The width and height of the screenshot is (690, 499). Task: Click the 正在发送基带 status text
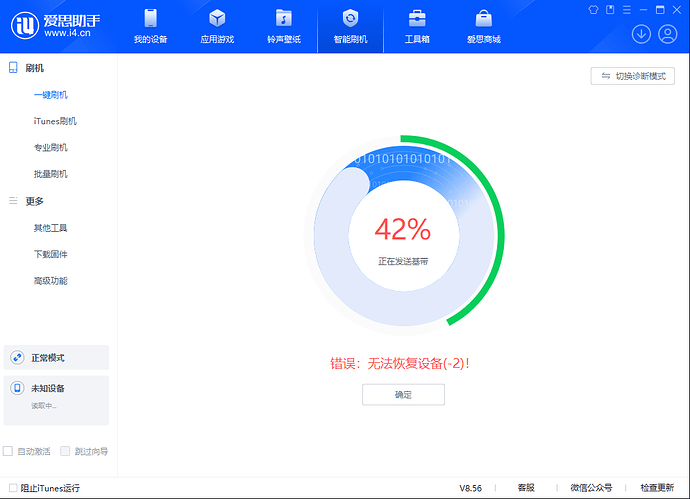(x=403, y=261)
